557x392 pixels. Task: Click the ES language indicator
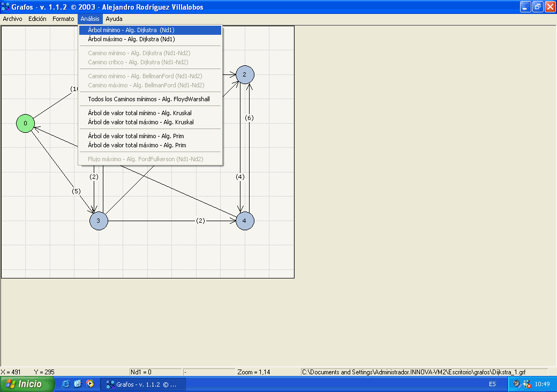pyautogui.click(x=492, y=384)
